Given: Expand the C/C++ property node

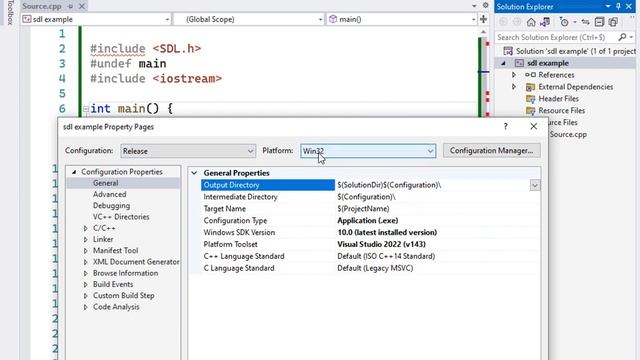Looking at the screenshot, I should pos(85,228).
